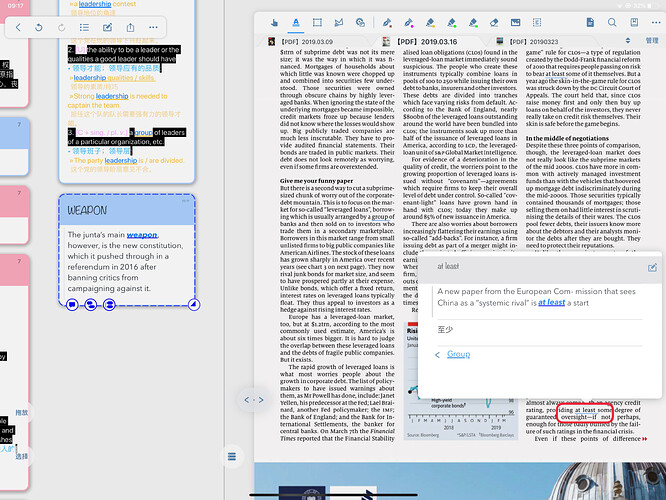Open the mindmap edit note icon
Screen dimensions: 666x500
107,28
